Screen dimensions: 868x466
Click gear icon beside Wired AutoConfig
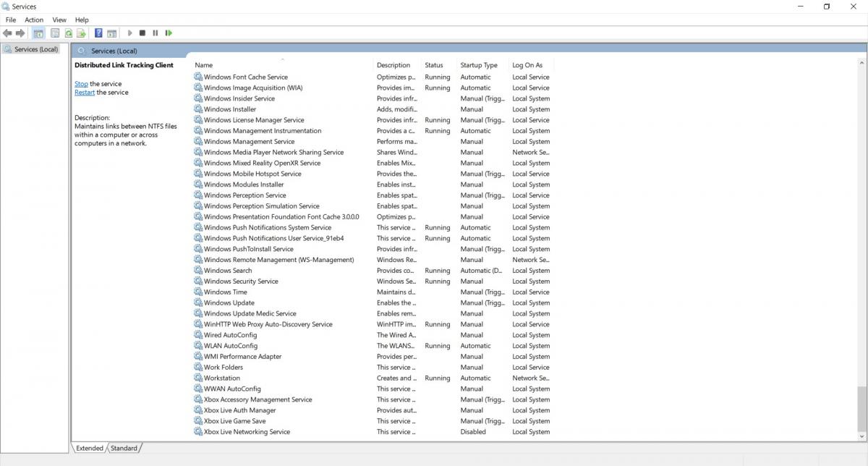tap(198, 335)
